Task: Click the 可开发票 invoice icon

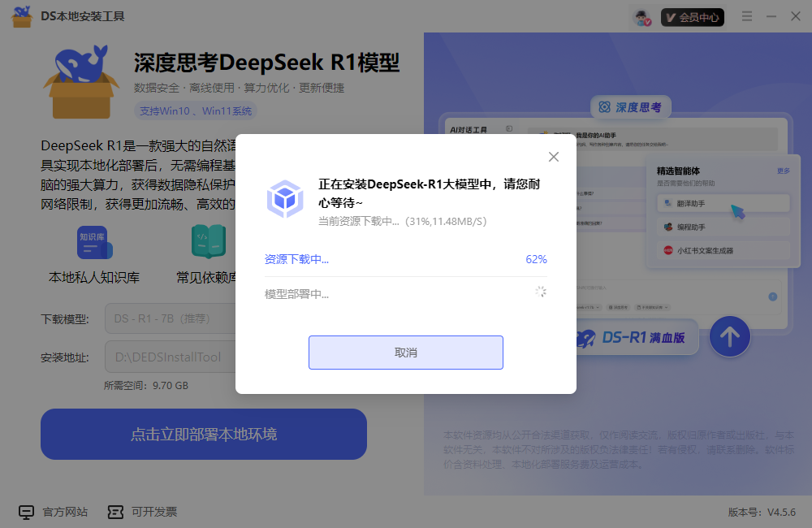Action: (114, 512)
